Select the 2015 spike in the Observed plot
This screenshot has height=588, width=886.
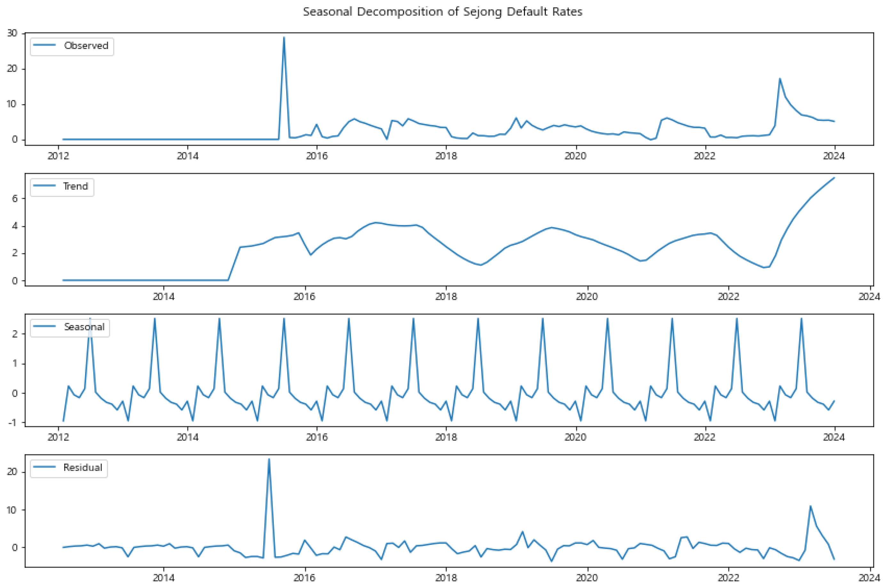pyautogui.click(x=284, y=37)
